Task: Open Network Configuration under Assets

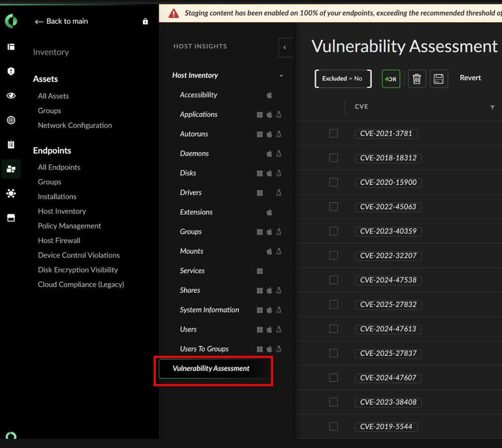Action: [75, 126]
